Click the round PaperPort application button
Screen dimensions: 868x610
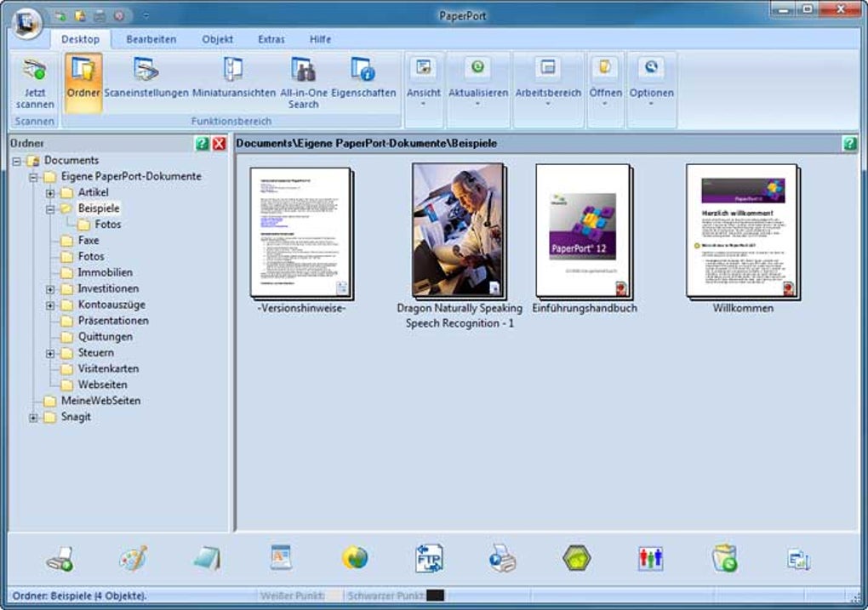pos(26,23)
